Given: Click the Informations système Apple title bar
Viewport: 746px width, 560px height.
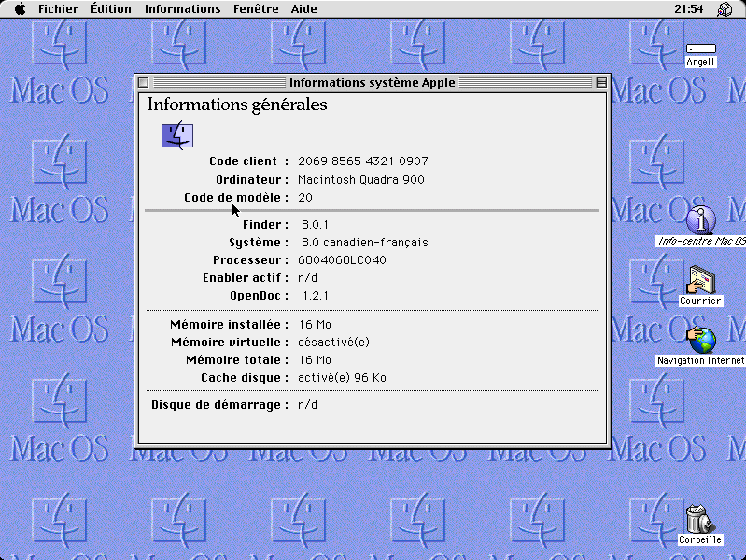Looking at the screenshot, I should pos(372,83).
